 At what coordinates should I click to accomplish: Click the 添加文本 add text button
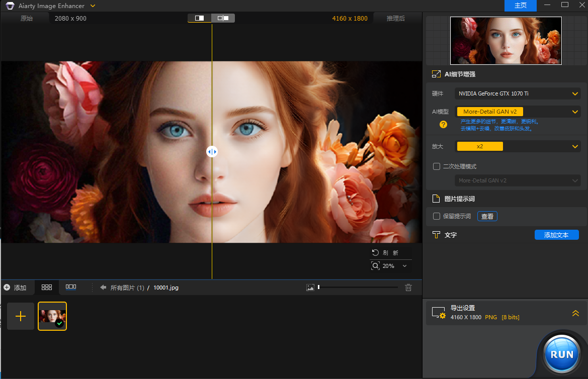tap(556, 235)
